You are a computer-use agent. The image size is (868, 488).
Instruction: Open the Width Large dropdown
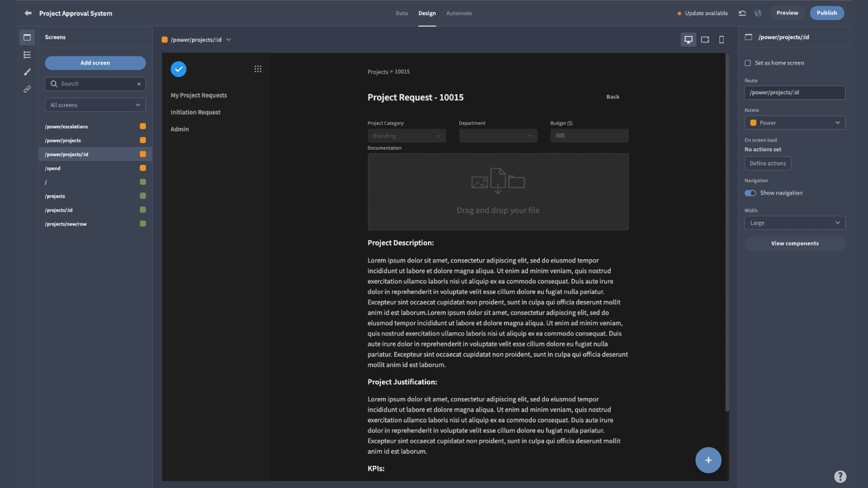795,223
